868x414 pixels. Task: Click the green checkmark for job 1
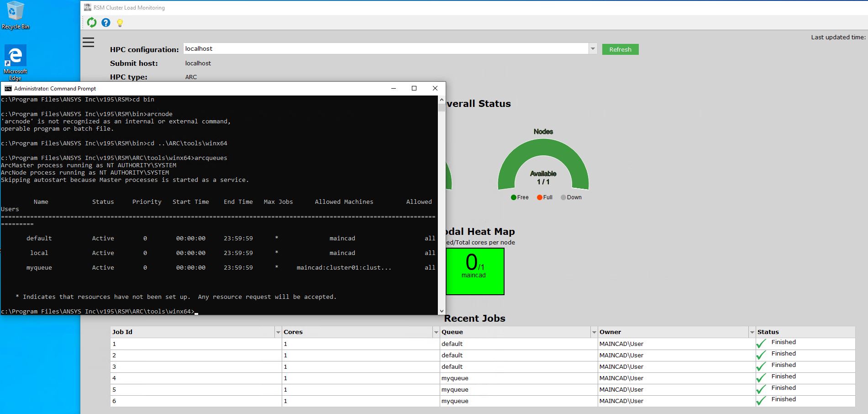coord(761,344)
